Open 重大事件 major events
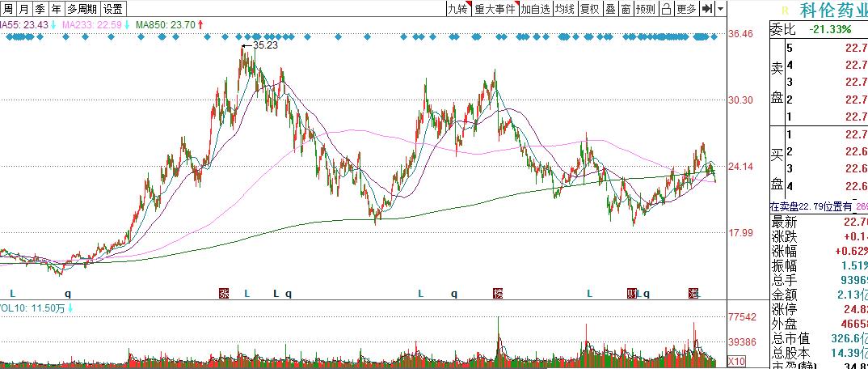 pyautogui.click(x=494, y=9)
